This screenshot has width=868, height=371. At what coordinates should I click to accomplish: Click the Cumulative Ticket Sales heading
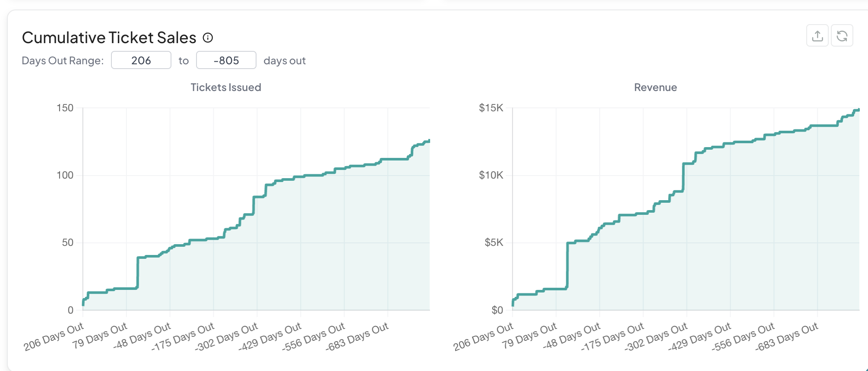(x=109, y=38)
